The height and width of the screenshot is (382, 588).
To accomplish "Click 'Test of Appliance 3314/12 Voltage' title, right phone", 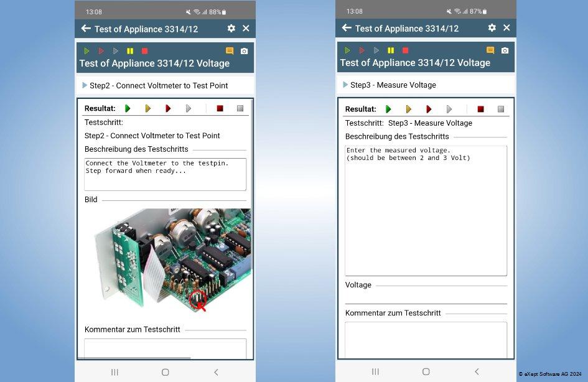I will coord(415,63).
